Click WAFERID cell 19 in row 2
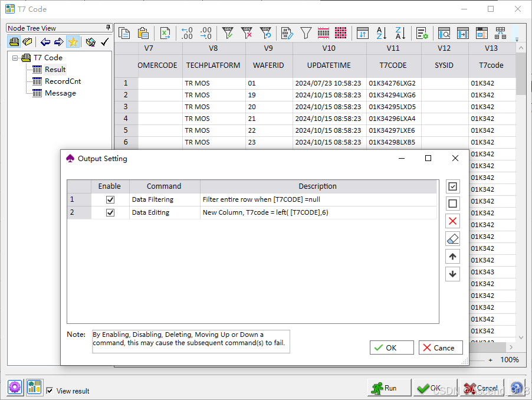This screenshot has height=400, width=532. (x=269, y=95)
